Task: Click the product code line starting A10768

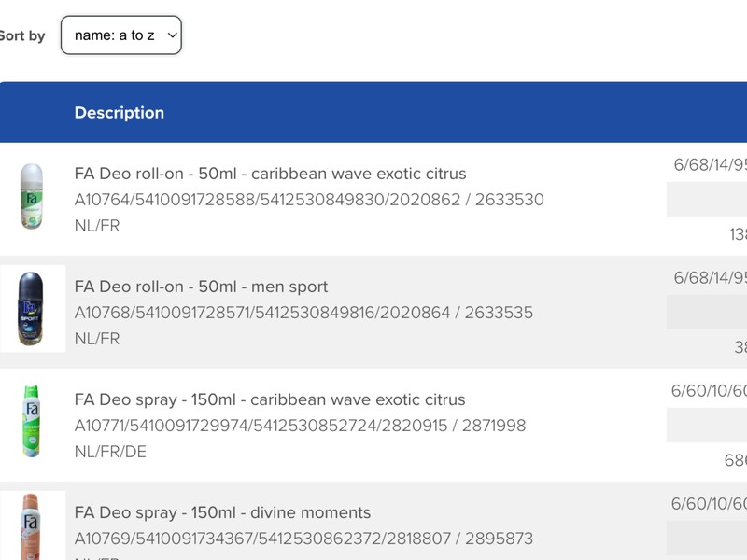Action: click(x=303, y=313)
